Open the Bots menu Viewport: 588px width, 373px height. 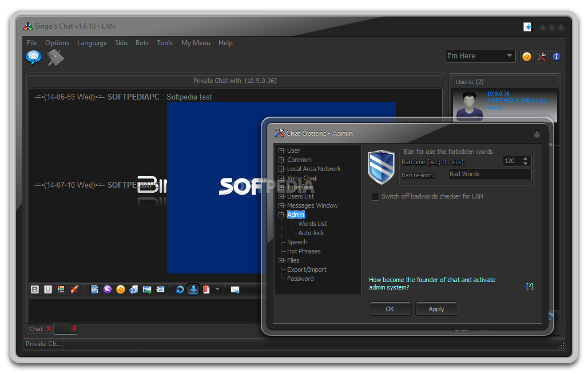pyautogui.click(x=142, y=43)
